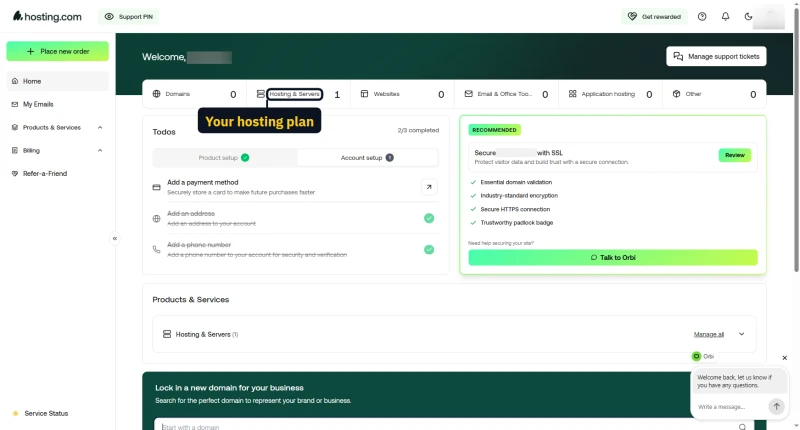800x430 pixels.
Task: Click the hosting.com logo
Action: 47,16
